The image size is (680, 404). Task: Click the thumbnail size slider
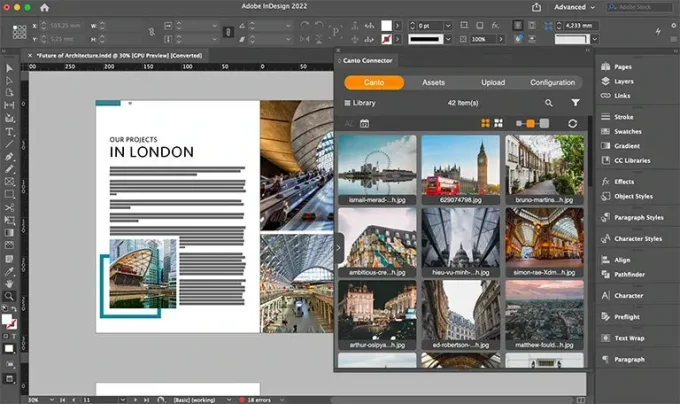pyautogui.click(x=531, y=123)
